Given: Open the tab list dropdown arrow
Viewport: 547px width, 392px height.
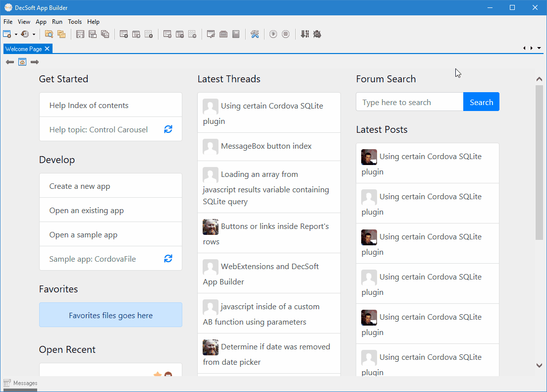Looking at the screenshot, I should tap(539, 48).
